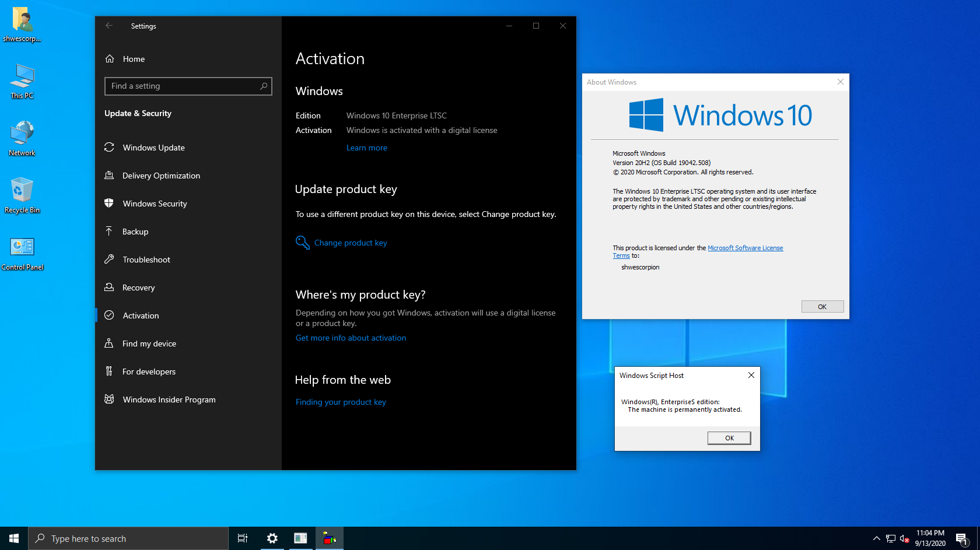The width and height of the screenshot is (980, 550).
Task: Close the About Windows dialog
Action: click(841, 82)
